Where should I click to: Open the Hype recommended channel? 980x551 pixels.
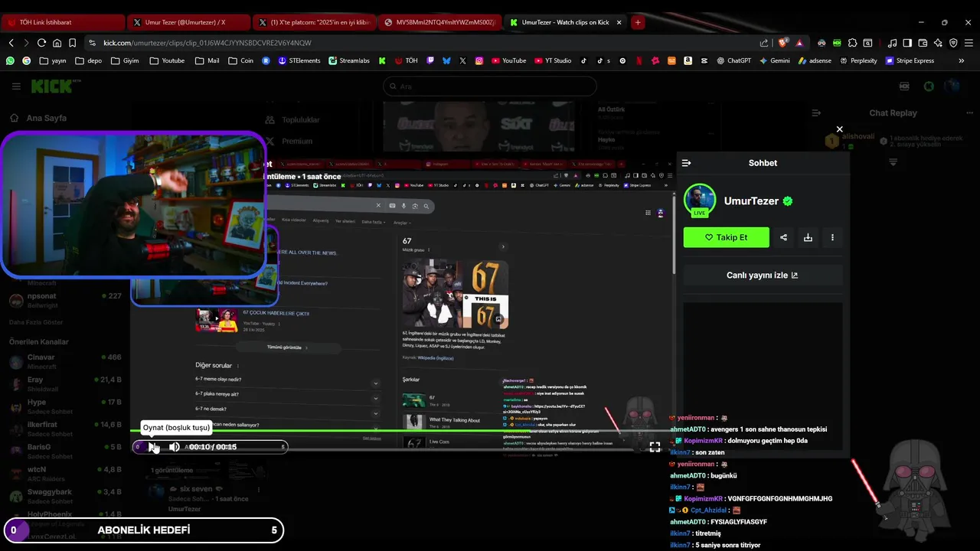[x=65, y=406]
